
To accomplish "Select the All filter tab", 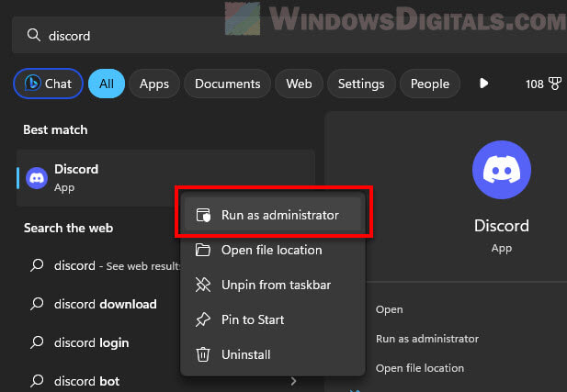I will pos(107,84).
